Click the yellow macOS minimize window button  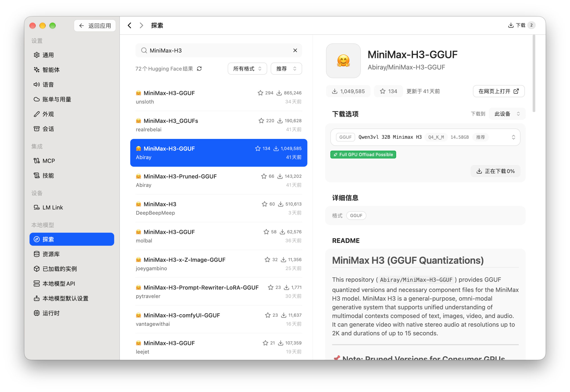[x=43, y=26]
